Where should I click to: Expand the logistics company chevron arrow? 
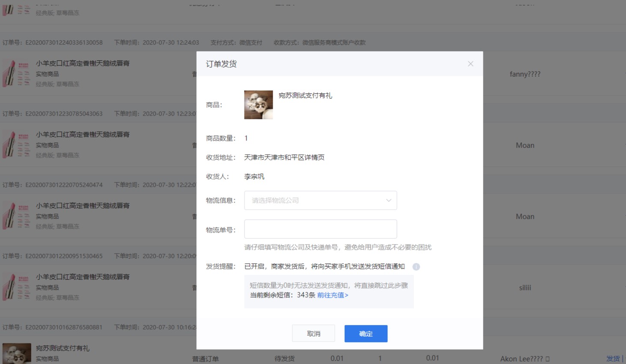(388, 200)
